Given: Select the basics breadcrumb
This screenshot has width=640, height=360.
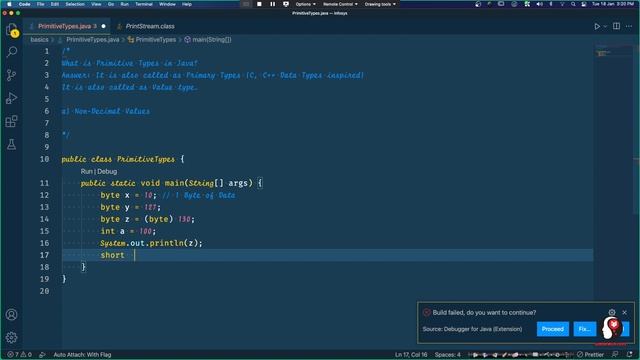Looking at the screenshot, I should coord(39,40).
